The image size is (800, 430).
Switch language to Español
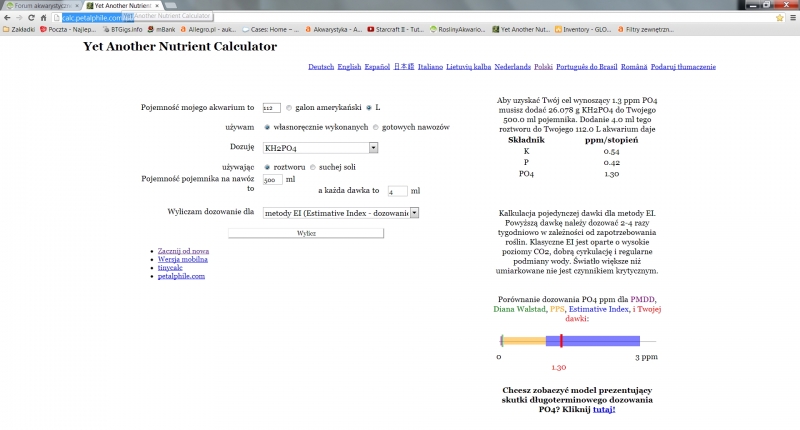(x=377, y=67)
